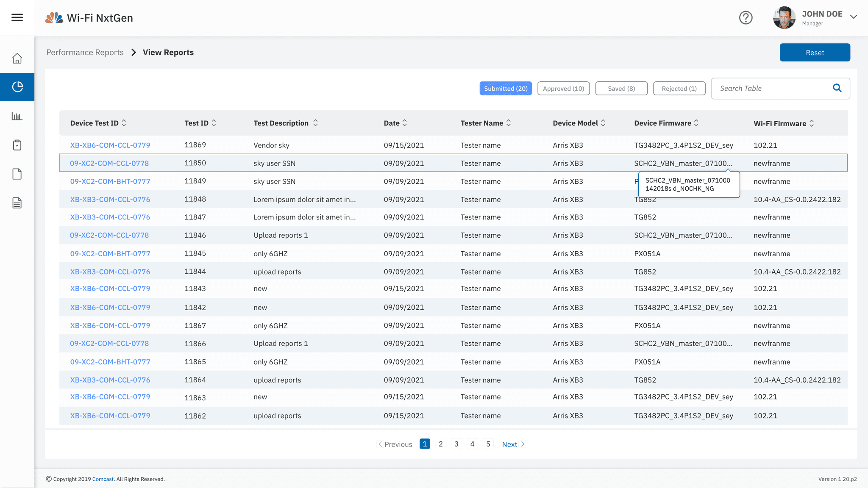Select the Submitted (20) filter
Viewport: 868px width, 488px height.
(x=506, y=89)
